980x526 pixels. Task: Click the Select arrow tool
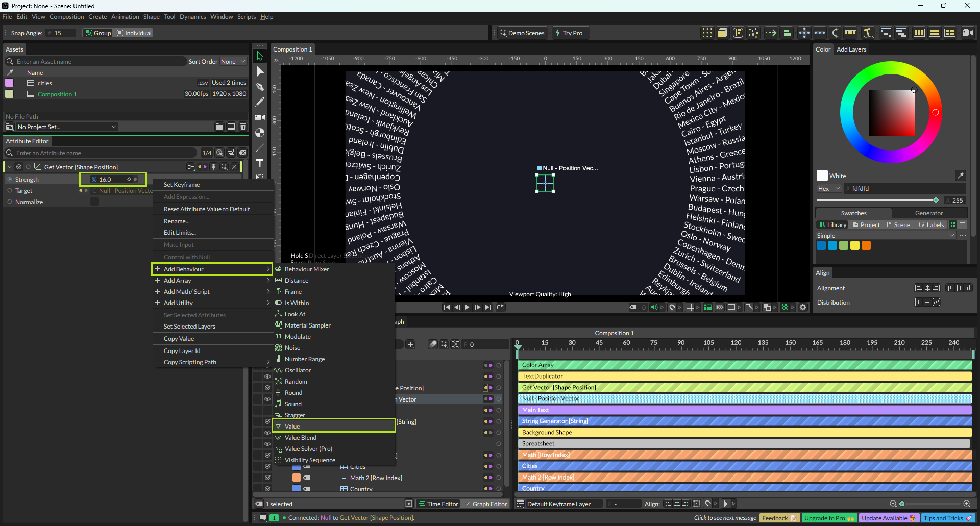[260, 56]
